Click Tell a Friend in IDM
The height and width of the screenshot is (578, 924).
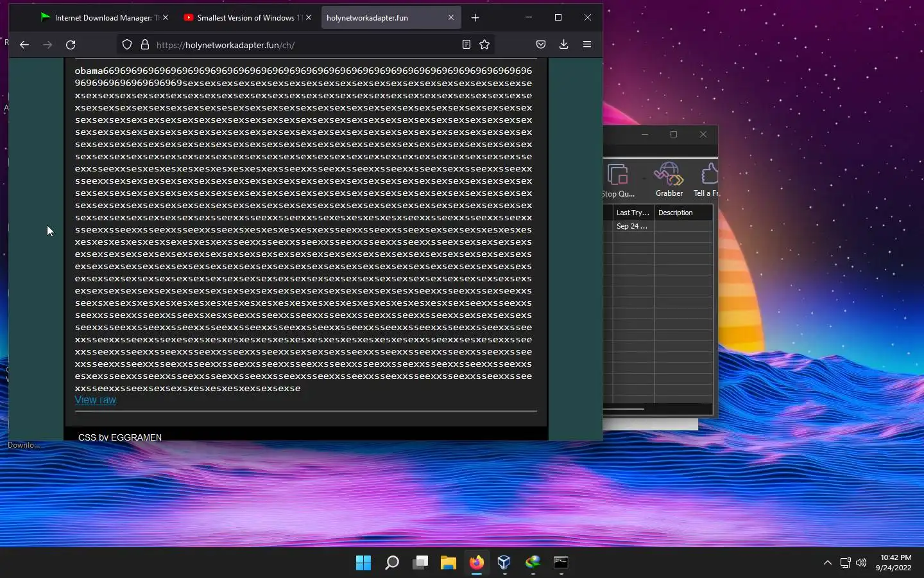(x=706, y=180)
